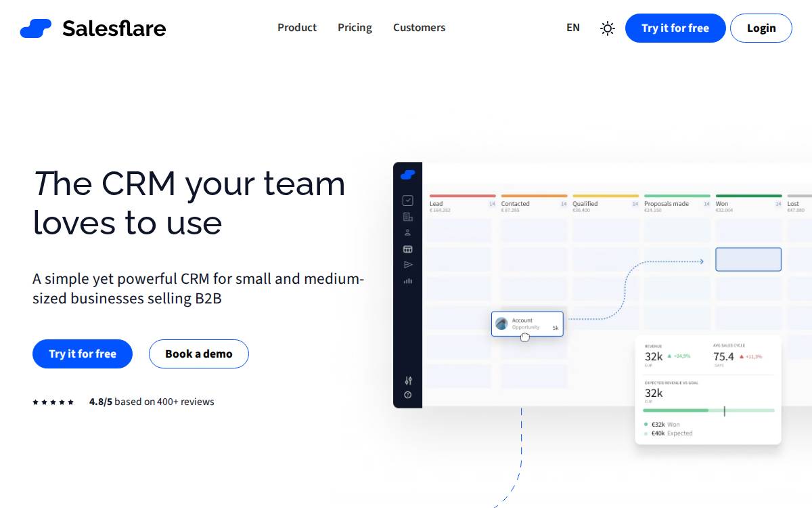Select the Proposals made stage header
This screenshot has width=812, height=508.
pos(667,204)
